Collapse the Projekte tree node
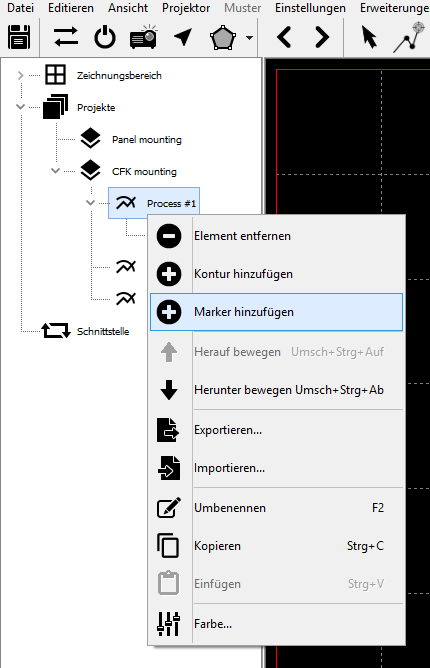This screenshot has height=668, width=430. tap(20, 107)
